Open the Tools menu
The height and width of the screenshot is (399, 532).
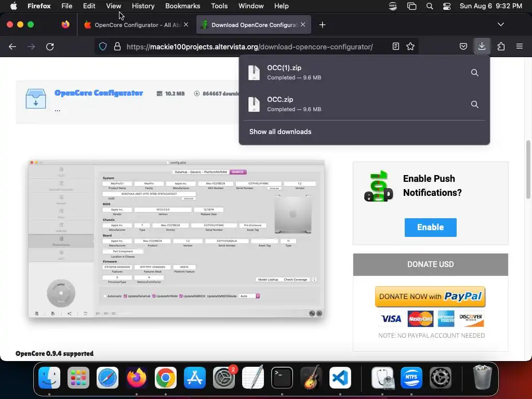219,6
